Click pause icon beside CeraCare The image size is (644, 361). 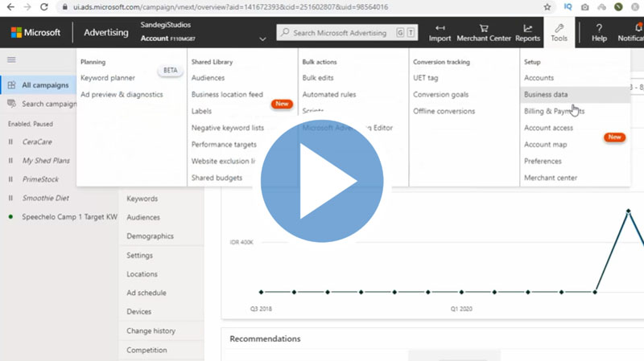point(10,142)
